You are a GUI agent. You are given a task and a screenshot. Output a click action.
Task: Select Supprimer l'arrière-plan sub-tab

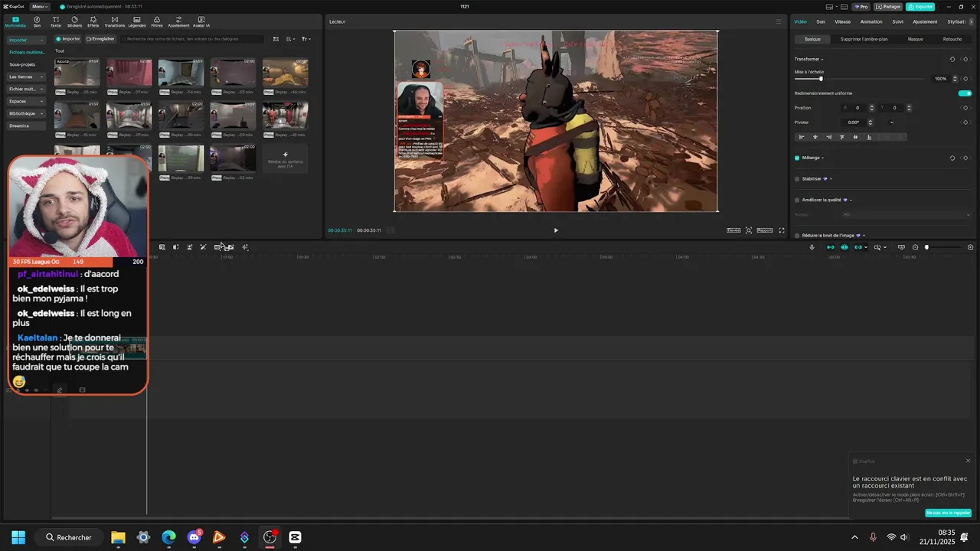[864, 39]
